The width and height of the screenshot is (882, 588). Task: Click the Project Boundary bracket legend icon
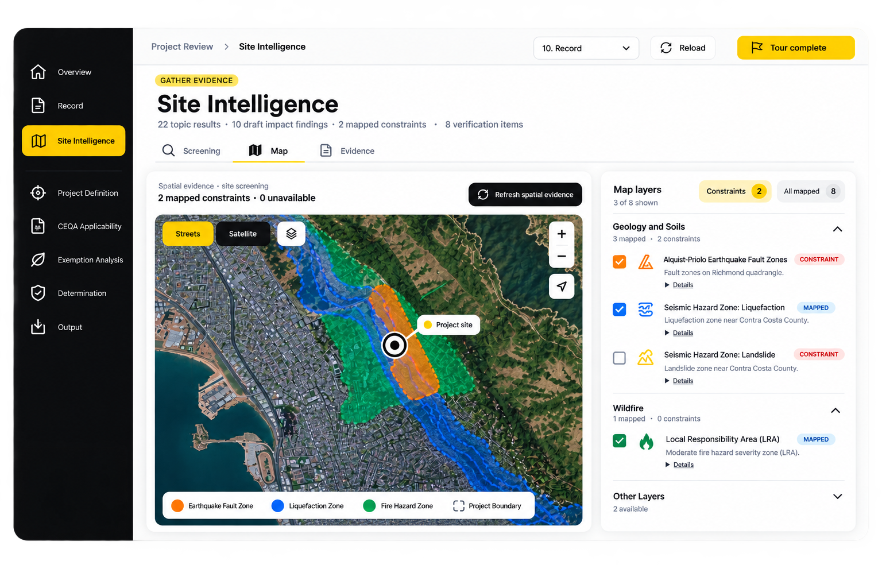[458, 506]
